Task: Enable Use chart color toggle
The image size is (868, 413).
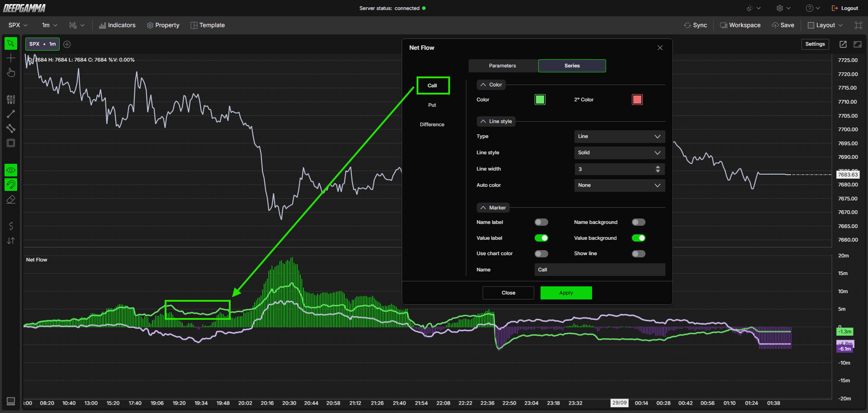Action: [541, 254]
